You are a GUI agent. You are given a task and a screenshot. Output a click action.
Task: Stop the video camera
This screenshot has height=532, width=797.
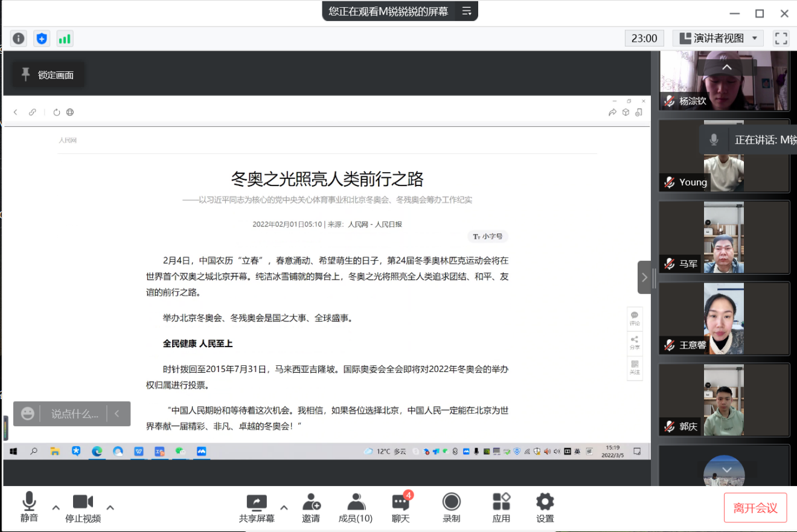pyautogui.click(x=83, y=507)
